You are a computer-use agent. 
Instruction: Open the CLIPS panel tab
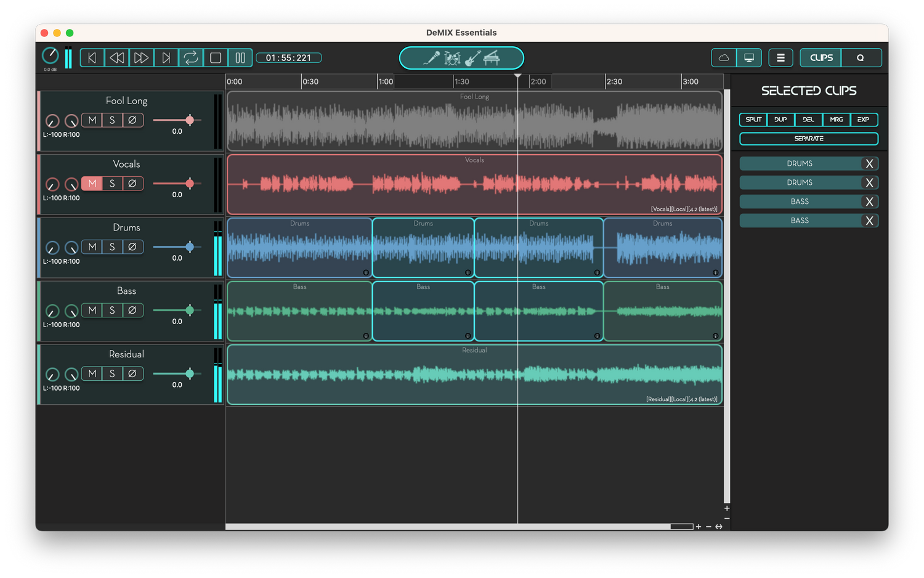(821, 58)
